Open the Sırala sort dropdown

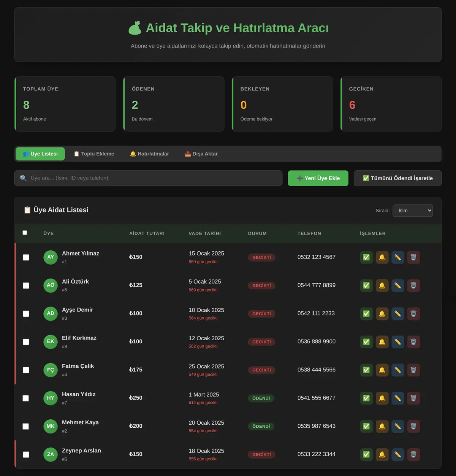[x=412, y=210]
